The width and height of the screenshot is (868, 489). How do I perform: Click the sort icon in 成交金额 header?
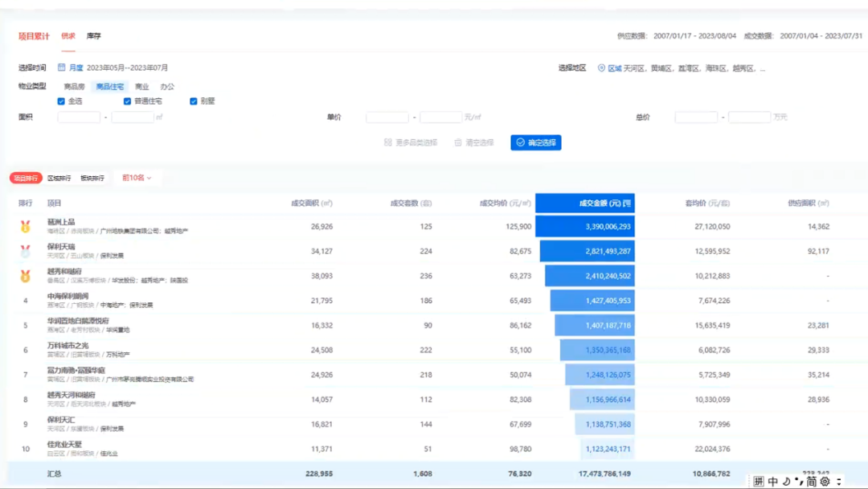click(627, 203)
